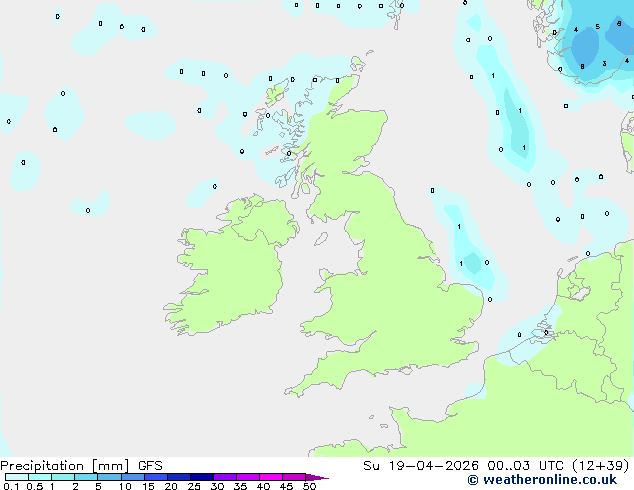The height and width of the screenshot is (490, 634).
Task: Select the 30–35 mm purple legend swatch
Action: (225, 477)
